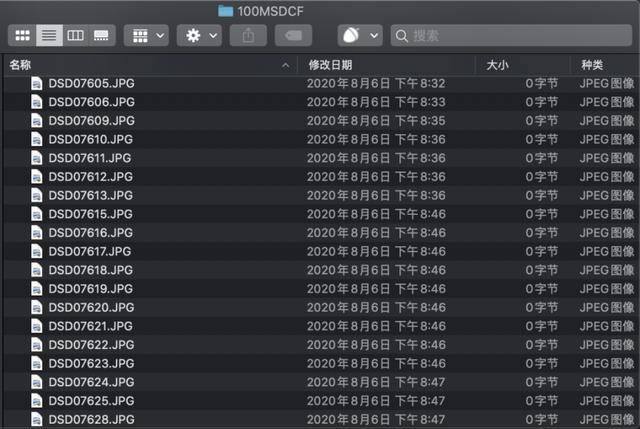Click the file icon of DSD07628.JPG
Viewport: 640px width, 429px height.
(x=36, y=419)
